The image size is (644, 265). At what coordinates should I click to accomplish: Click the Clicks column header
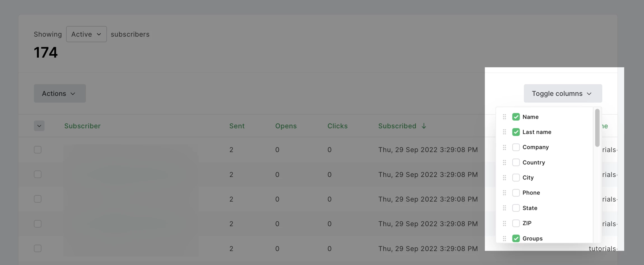pyautogui.click(x=337, y=126)
